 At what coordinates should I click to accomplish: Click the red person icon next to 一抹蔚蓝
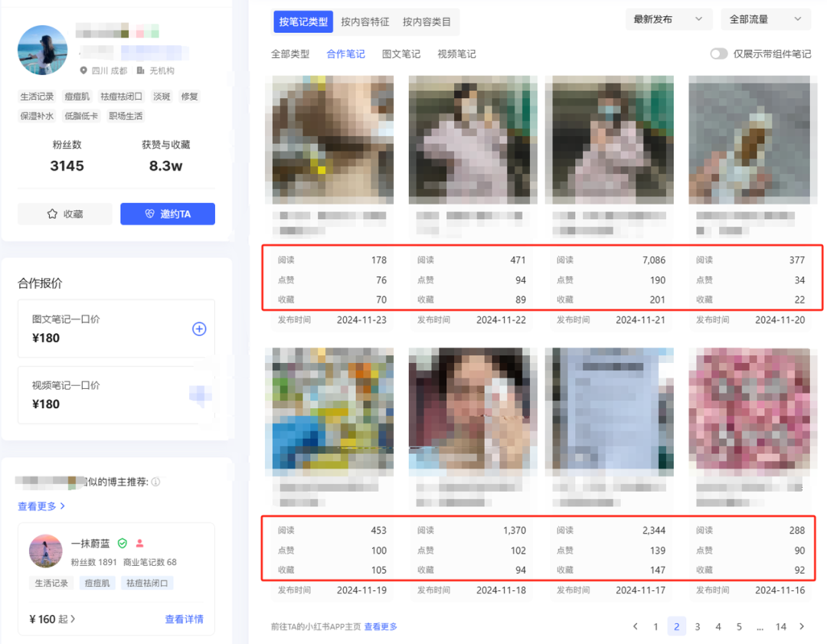[140, 543]
